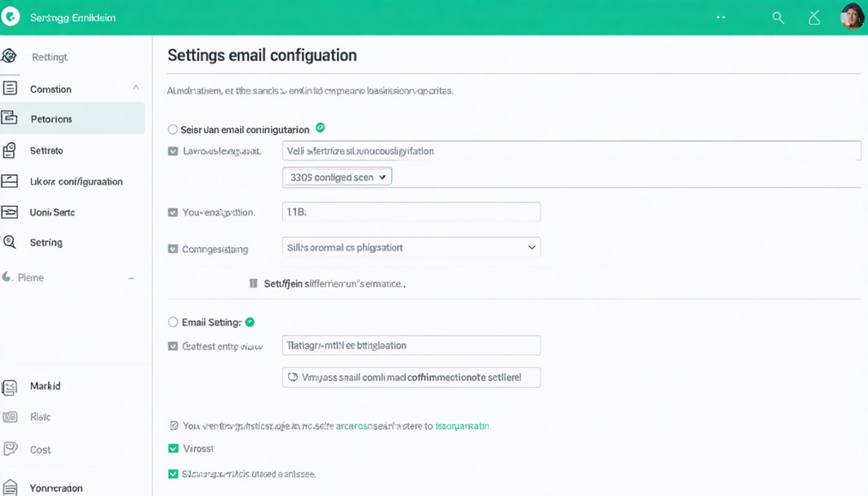Image resolution: width=868 pixels, height=496 pixels.
Task: Click the icon beside Pleme
Action: pyautogui.click(x=7, y=277)
